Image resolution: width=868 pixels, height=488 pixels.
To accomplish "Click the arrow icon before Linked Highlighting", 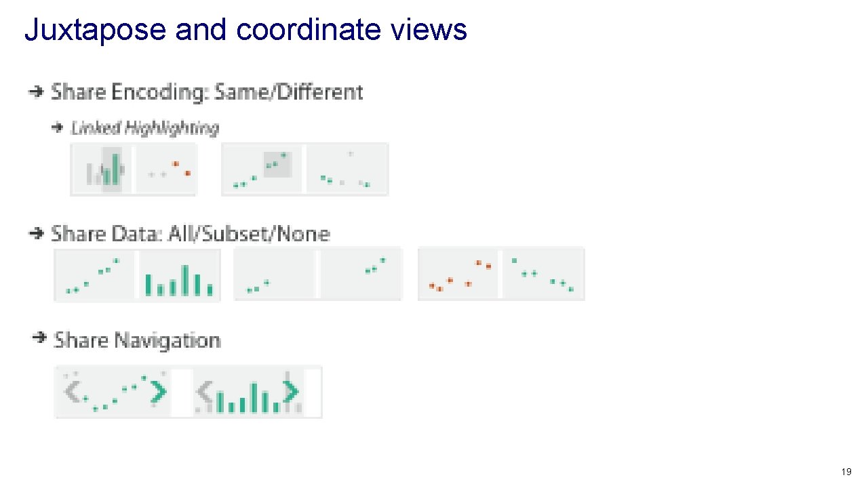I will pyautogui.click(x=59, y=127).
